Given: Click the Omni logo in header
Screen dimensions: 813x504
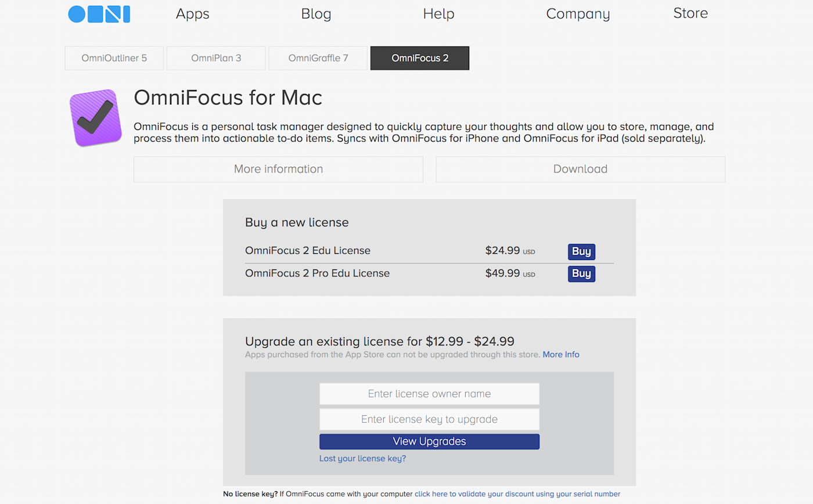Looking at the screenshot, I should [x=99, y=14].
